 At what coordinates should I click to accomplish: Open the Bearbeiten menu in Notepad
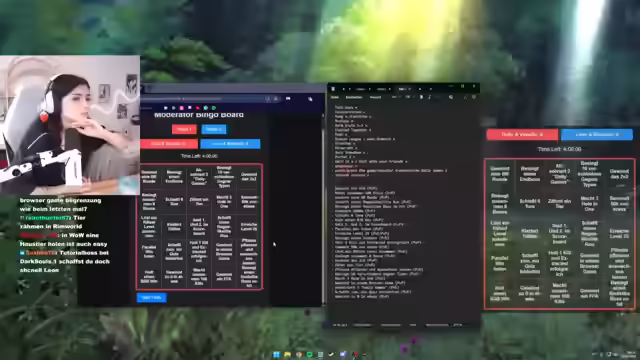coord(354,97)
